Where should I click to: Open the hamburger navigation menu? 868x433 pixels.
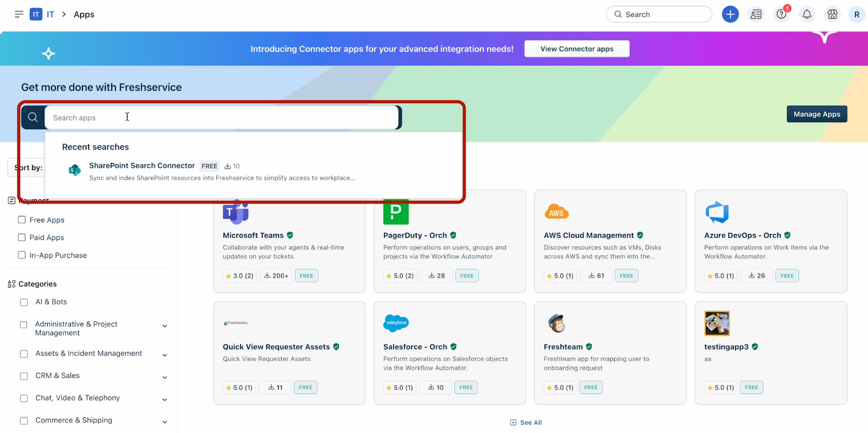(x=19, y=14)
